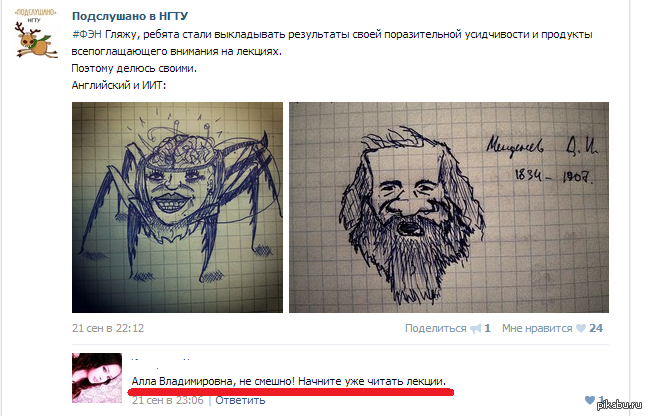647x416 pixels.
Task: Click the pikabu.ru watermark logo
Action: click(x=620, y=405)
